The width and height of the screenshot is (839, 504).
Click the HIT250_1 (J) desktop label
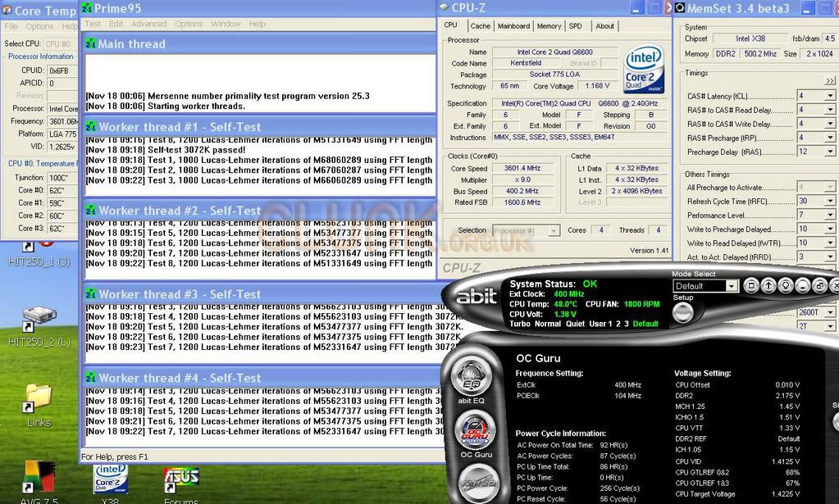coord(39,262)
